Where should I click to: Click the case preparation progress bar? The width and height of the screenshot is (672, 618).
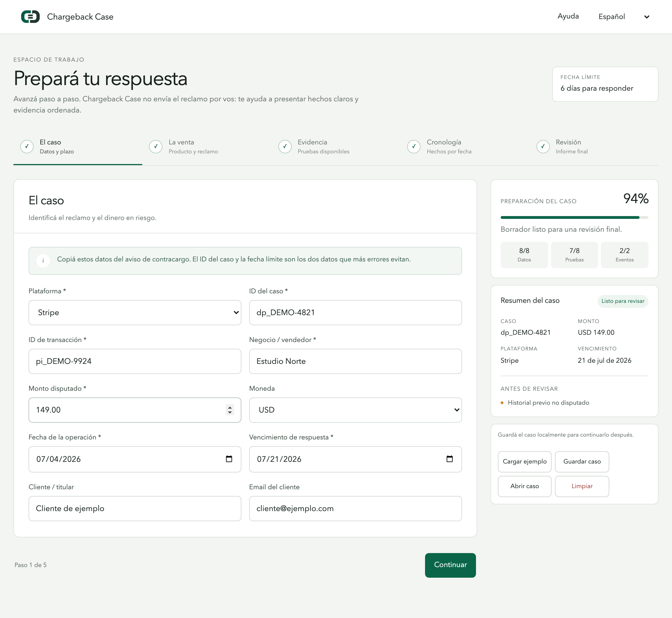pos(574,217)
